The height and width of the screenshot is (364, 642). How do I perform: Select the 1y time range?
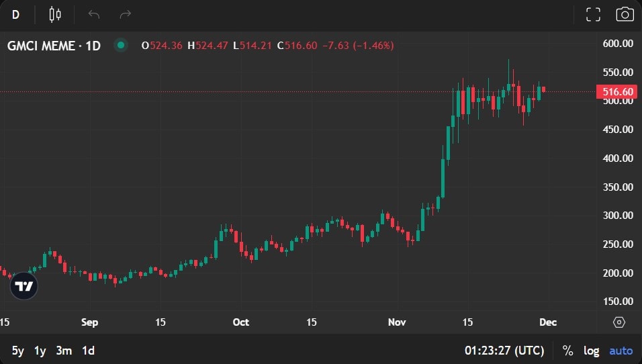[41, 351]
